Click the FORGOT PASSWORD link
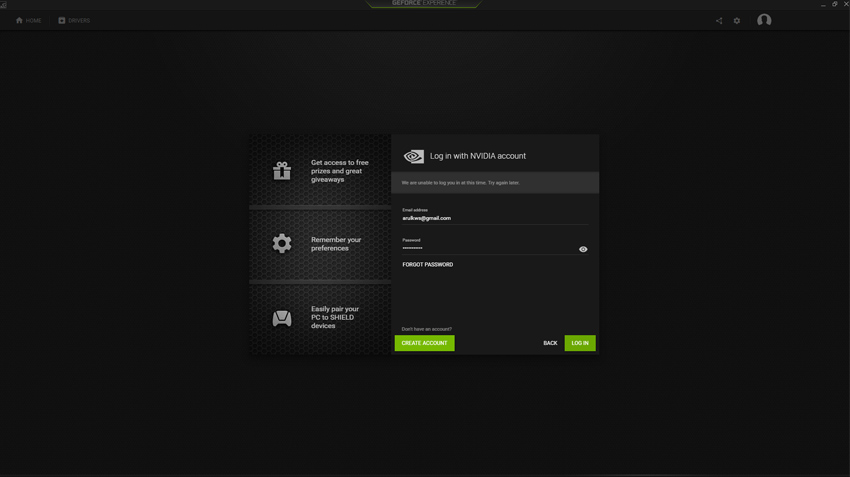Screen dimensions: 850x477 tap(428, 265)
